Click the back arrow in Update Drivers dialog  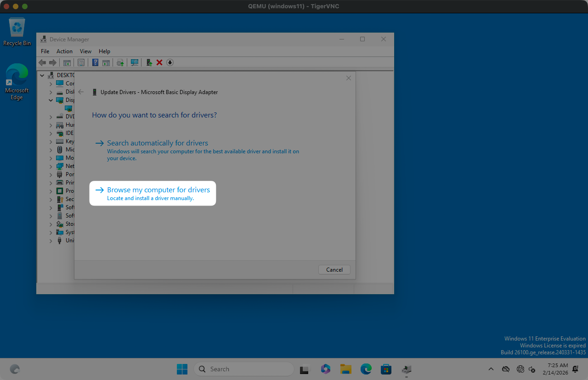(x=81, y=92)
